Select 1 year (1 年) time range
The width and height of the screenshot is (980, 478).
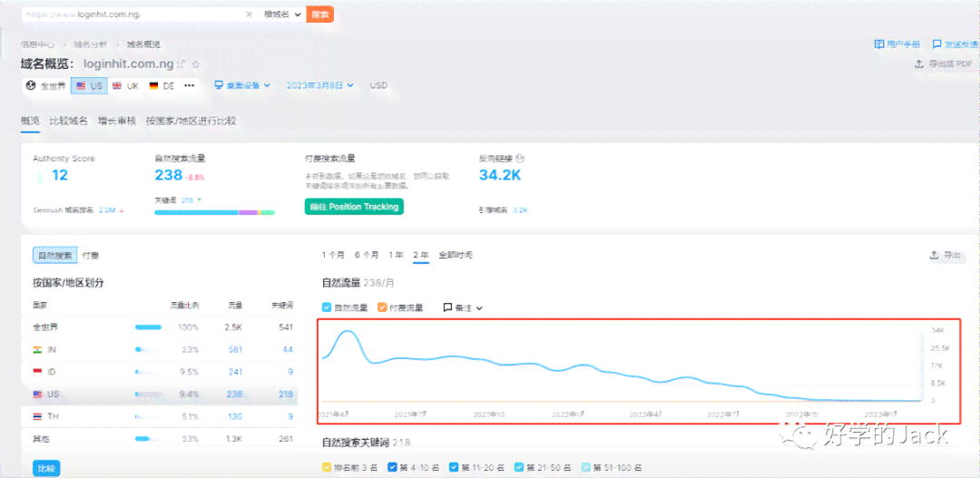(397, 255)
